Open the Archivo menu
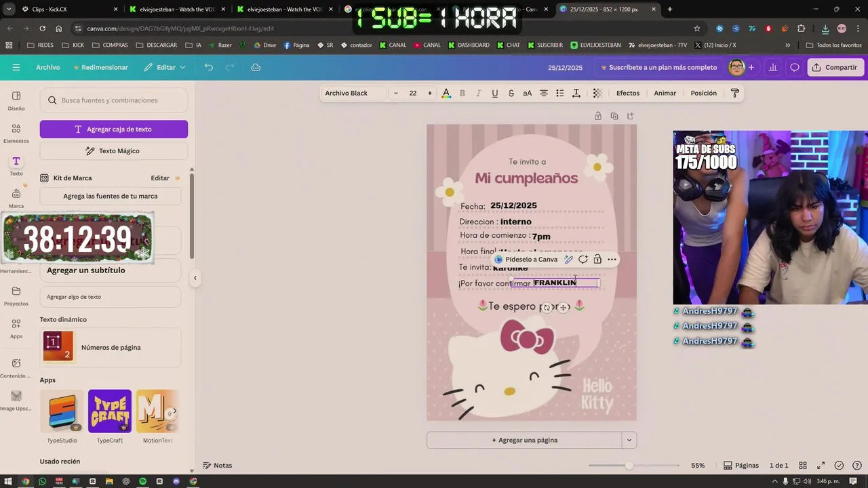 [x=48, y=67]
